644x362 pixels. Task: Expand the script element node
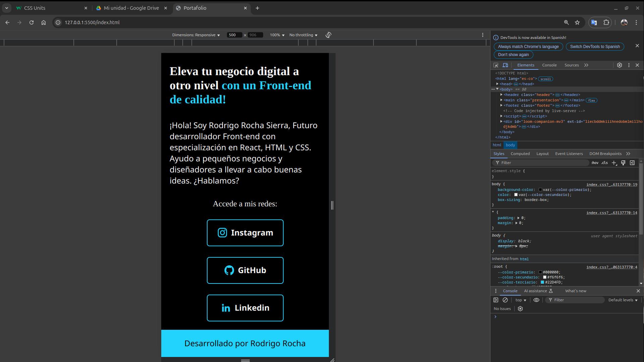(502, 116)
